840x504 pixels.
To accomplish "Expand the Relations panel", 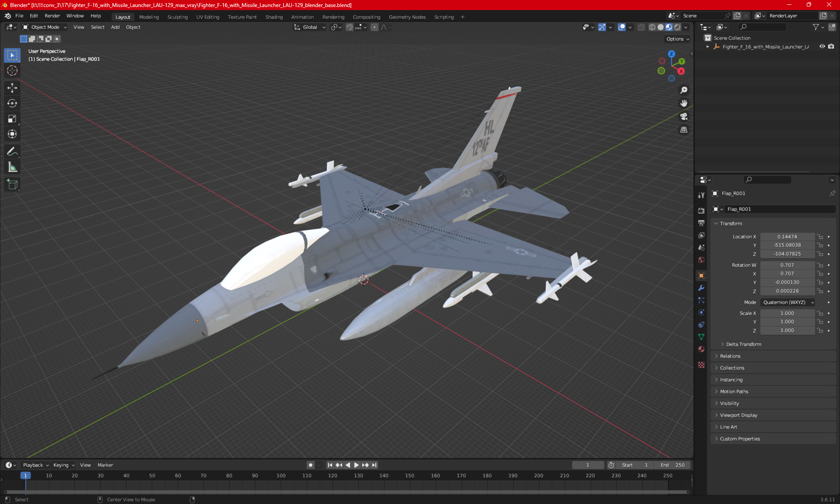I will pos(730,356).
